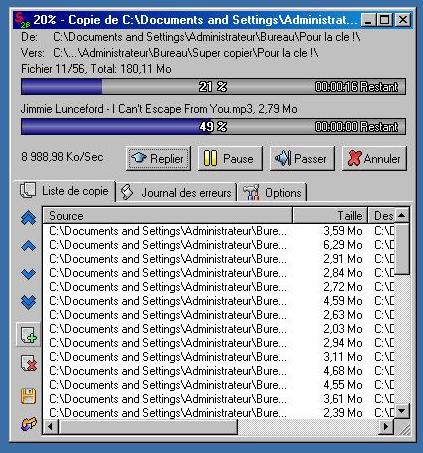
Task: Load a saved copy list
Action: coord(29,424)
